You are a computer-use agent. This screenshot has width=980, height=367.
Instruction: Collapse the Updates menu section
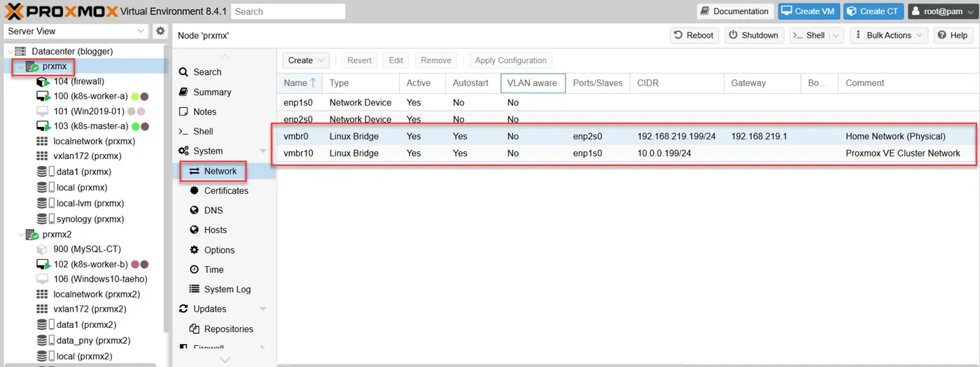pos(263,309)
